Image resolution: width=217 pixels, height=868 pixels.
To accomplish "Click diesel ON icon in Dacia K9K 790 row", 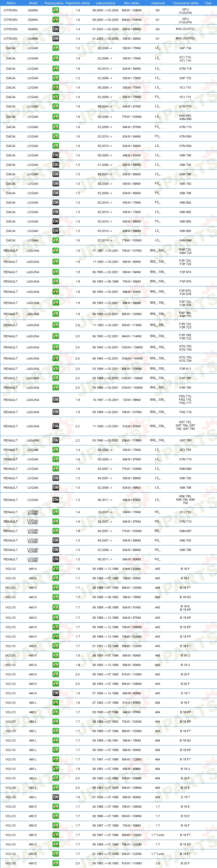I will pos(55,155).
